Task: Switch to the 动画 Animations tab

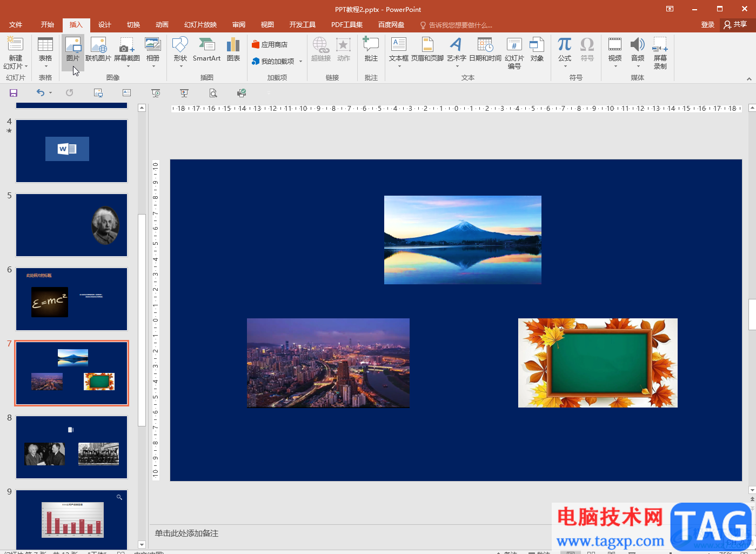Action: click(162, 25)
